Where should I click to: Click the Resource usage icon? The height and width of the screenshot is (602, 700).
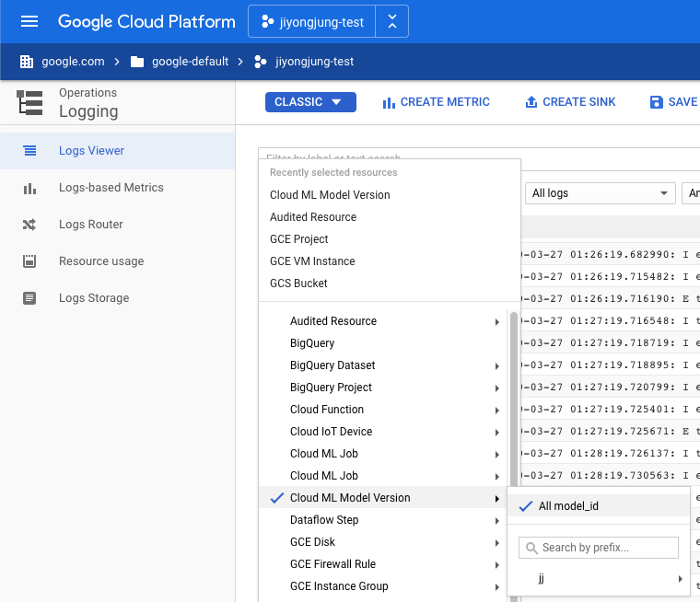[x=29, y=261]
